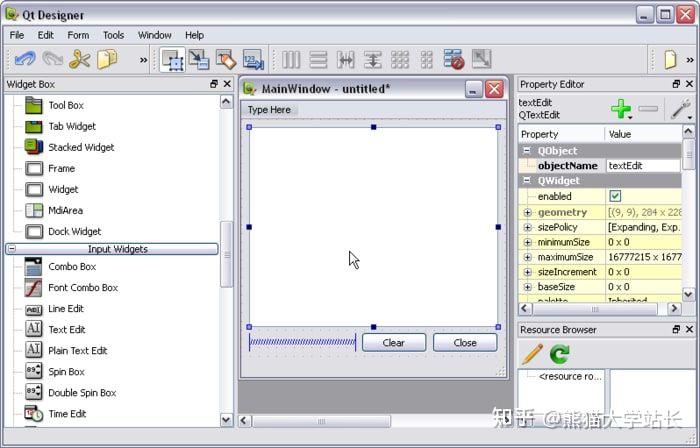The image size is (700, 448).
Task: Select Dock Widget in Widget Box
Action: click(x=75, y=232)
